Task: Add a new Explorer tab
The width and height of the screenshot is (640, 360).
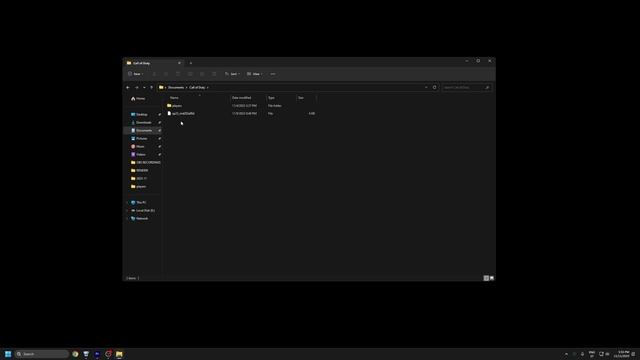Action: pos(191,63)
